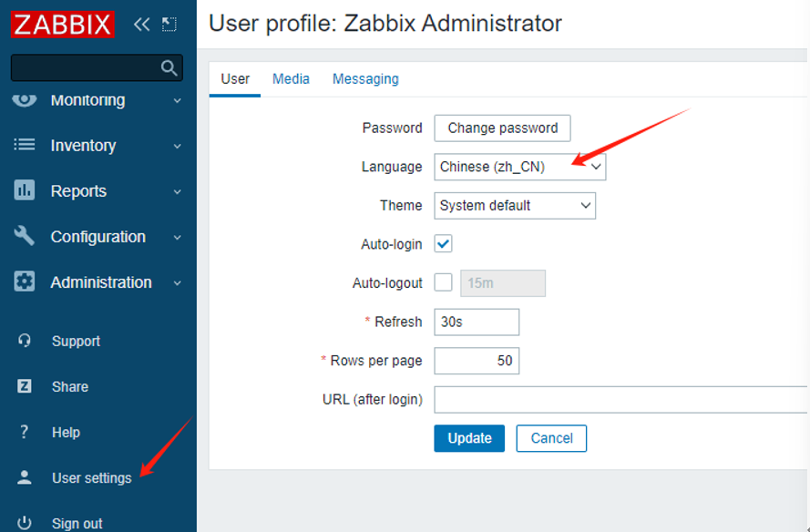Viewport: 810px width, 532px height.
Task: Click the Change password button
Action: click(x=502, y=128)
